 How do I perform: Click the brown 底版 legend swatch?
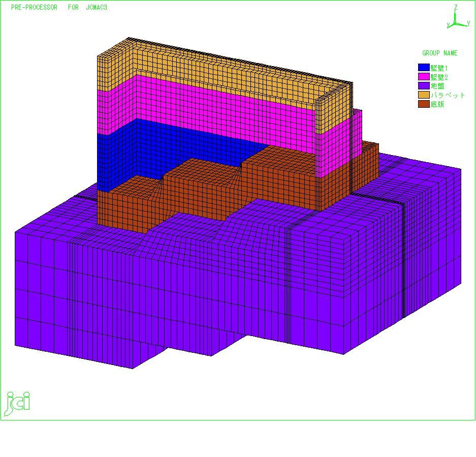pos(424,104)
